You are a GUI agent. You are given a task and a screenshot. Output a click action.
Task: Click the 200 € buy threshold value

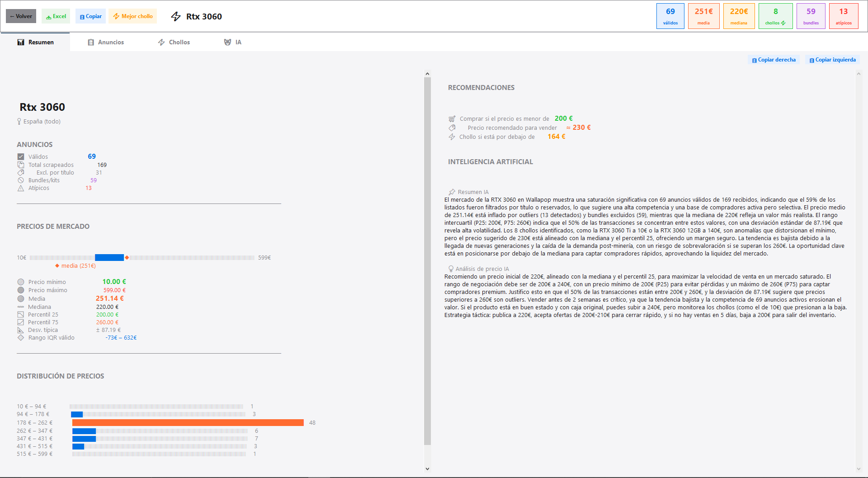click(564, 118)
